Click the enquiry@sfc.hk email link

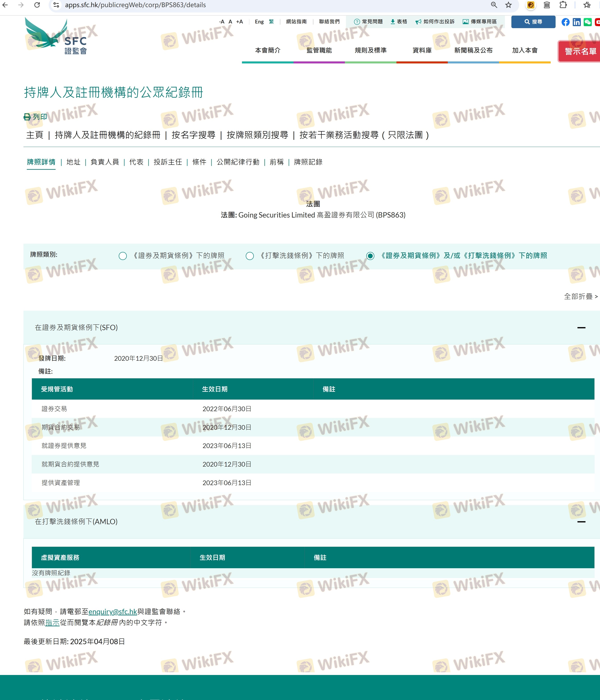click(x=112, y=612)
